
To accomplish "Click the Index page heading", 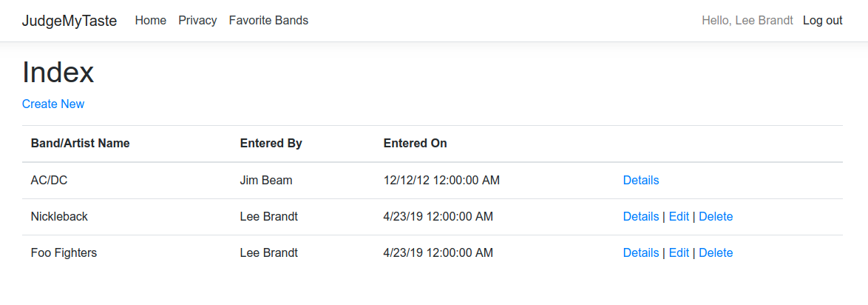I will pos(58,73).
